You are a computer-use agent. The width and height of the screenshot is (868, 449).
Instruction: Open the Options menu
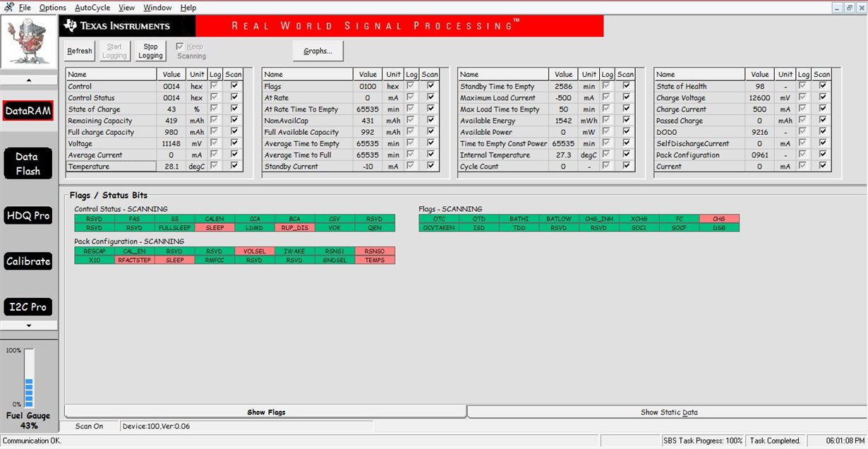[53, 7]
